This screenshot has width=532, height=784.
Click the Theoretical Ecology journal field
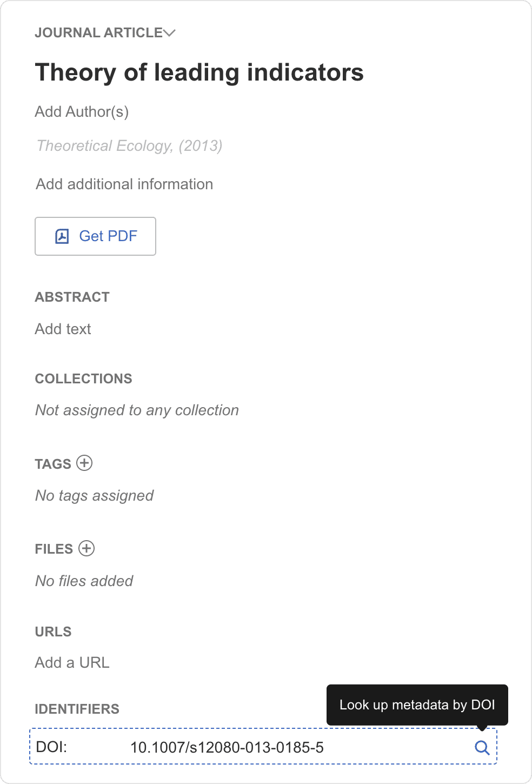[129, 145]
